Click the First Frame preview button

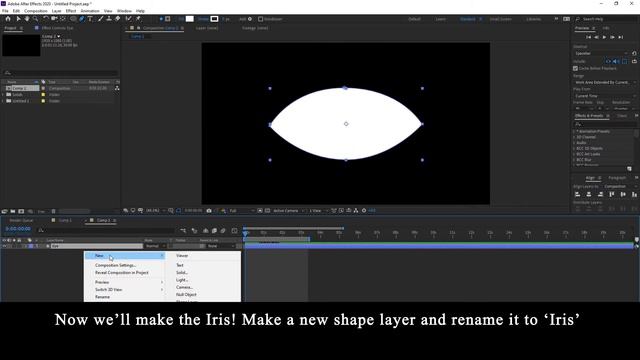[x=589, y=37]
